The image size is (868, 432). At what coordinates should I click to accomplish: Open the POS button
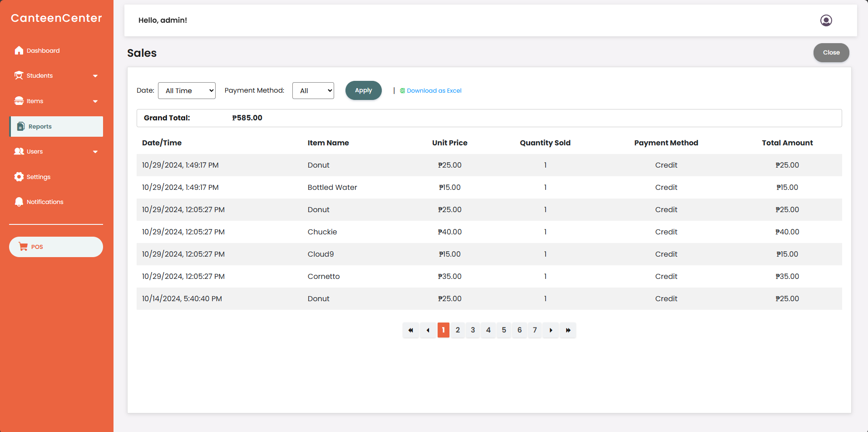(56, 247)
